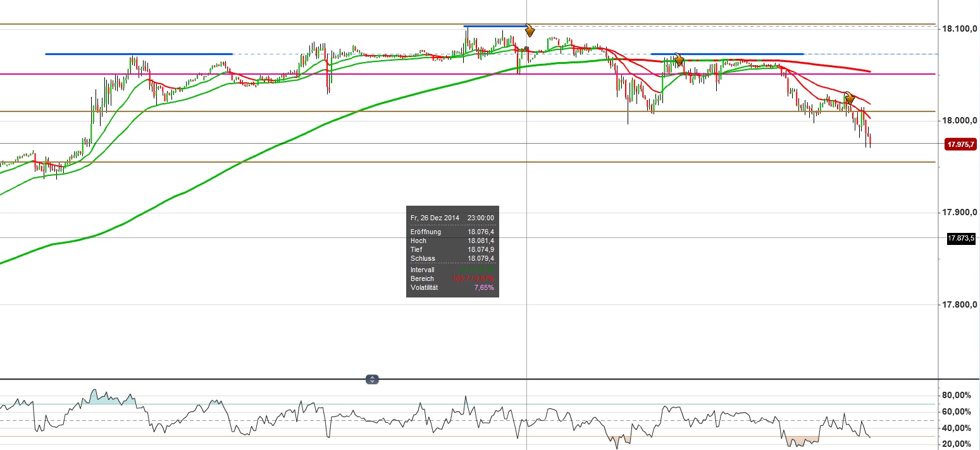This screenshot has width=980, height=450.
Task: Click the panel resize handle above the oscillator
Action: coord(373,380)
